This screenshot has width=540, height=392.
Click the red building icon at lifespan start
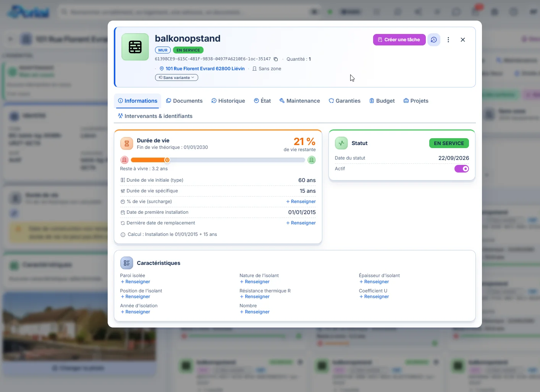(x=124, y=160)
